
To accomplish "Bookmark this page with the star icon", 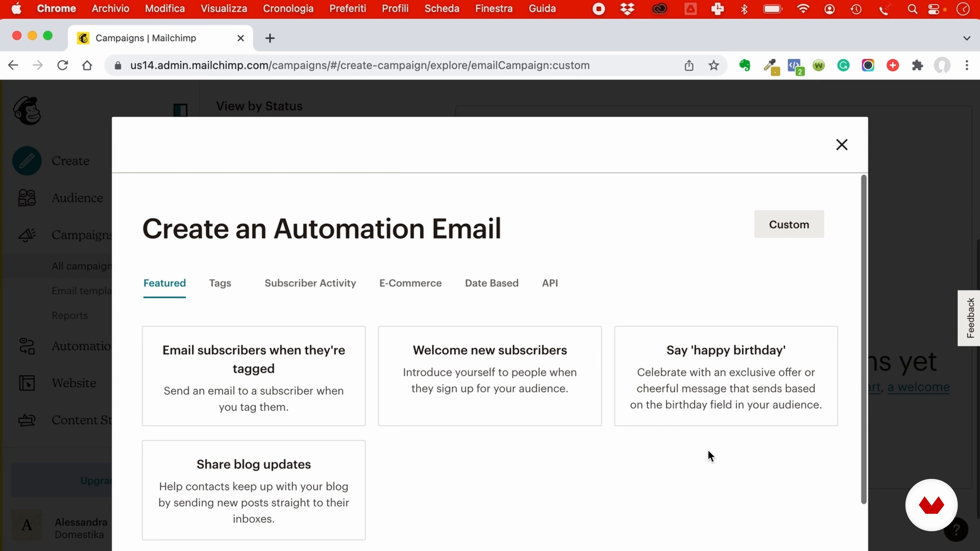I will coord(714,65).
